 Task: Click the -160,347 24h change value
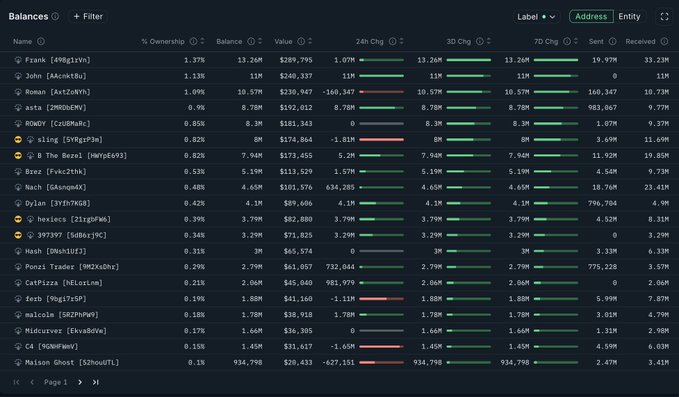coord(339,92)
